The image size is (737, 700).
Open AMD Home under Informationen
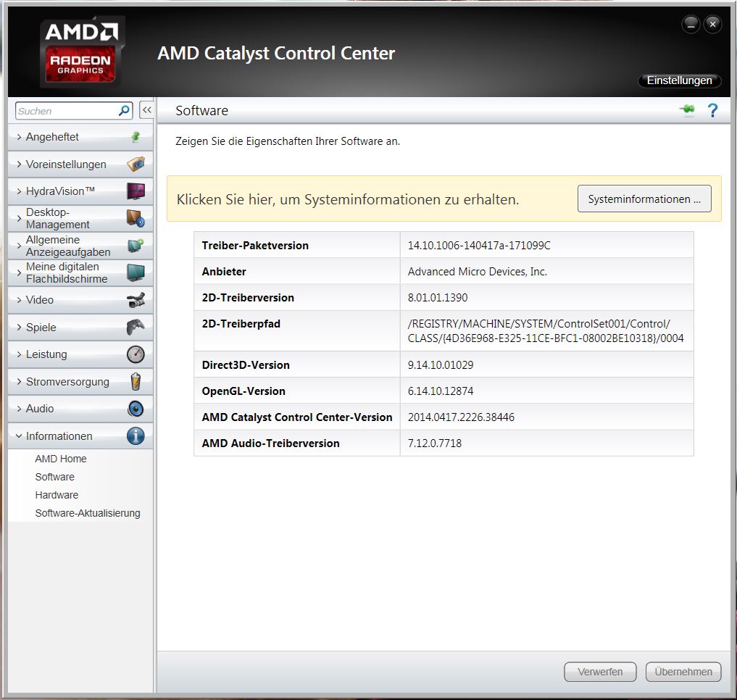(x=61, y=459)
